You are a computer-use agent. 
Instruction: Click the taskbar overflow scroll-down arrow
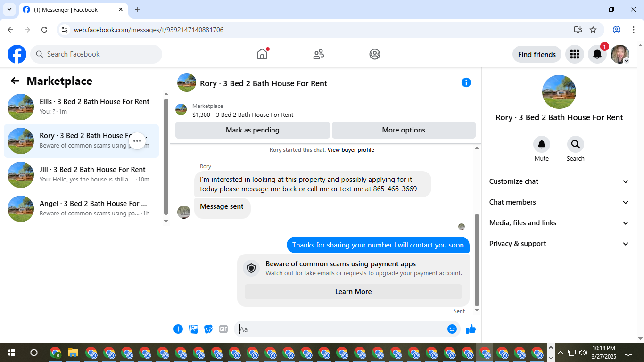point(550,358)
